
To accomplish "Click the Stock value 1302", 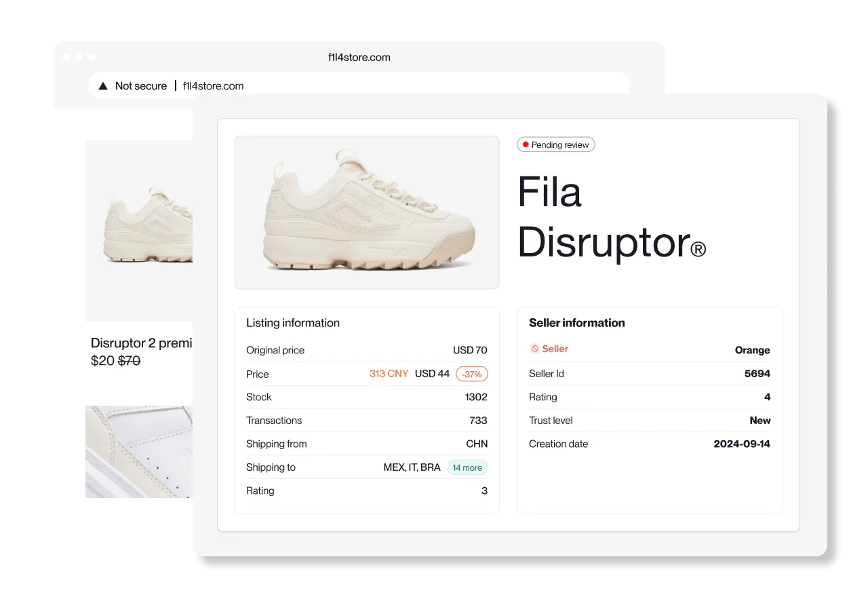I will [x=476, y=397].
